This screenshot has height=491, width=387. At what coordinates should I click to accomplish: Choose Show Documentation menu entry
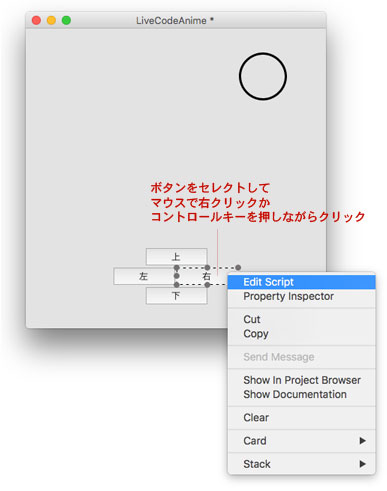click(301, 394)
